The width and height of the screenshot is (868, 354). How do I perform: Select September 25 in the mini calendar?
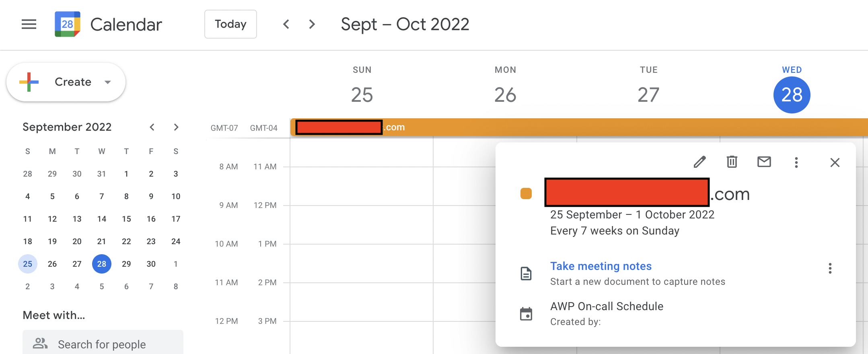pos(27,264)
